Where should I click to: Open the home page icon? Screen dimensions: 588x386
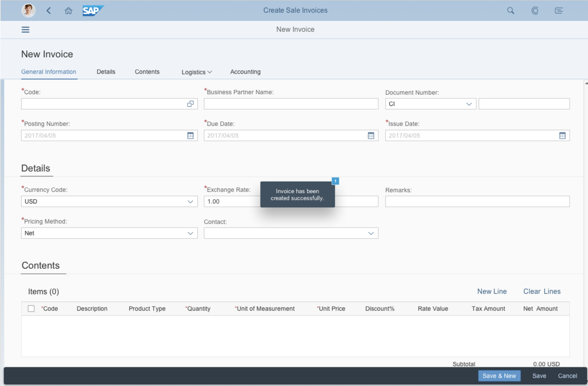tap(68, 11)
